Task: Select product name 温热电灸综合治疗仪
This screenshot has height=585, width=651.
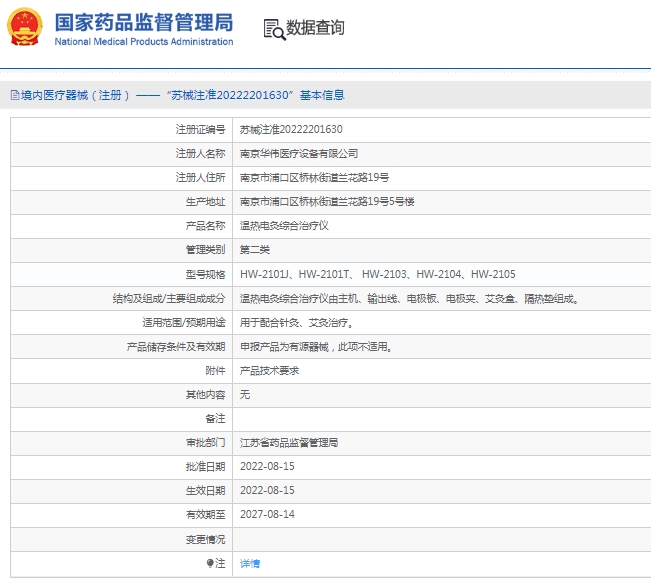Action: pos(284,226)
